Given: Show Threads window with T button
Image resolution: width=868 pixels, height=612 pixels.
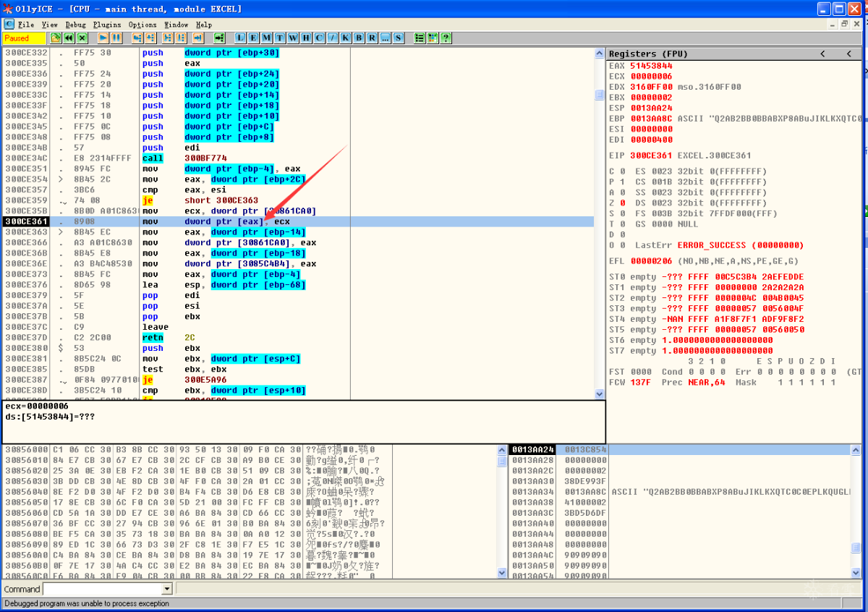Looking at the screenshot, I should coord(280,38).
